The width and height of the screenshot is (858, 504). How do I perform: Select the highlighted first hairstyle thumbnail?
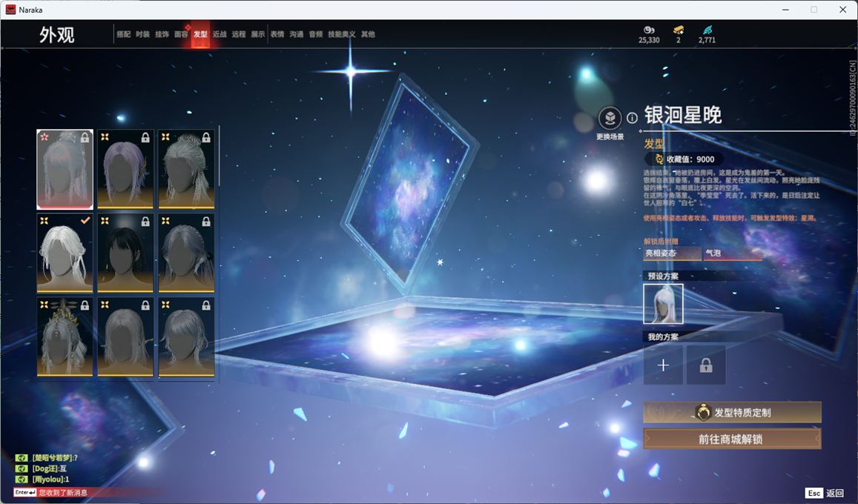pos(65,170)
